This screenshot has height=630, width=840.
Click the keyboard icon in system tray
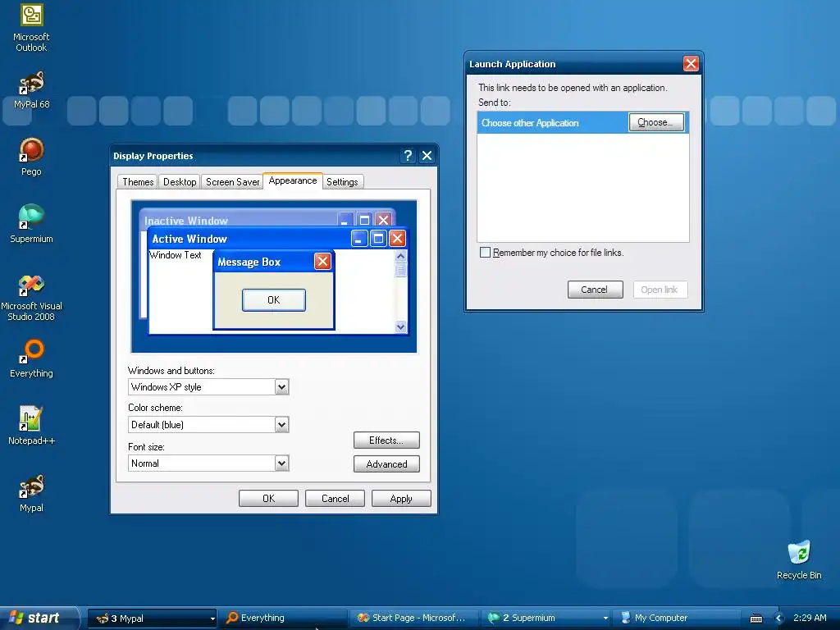click(756, 619)
